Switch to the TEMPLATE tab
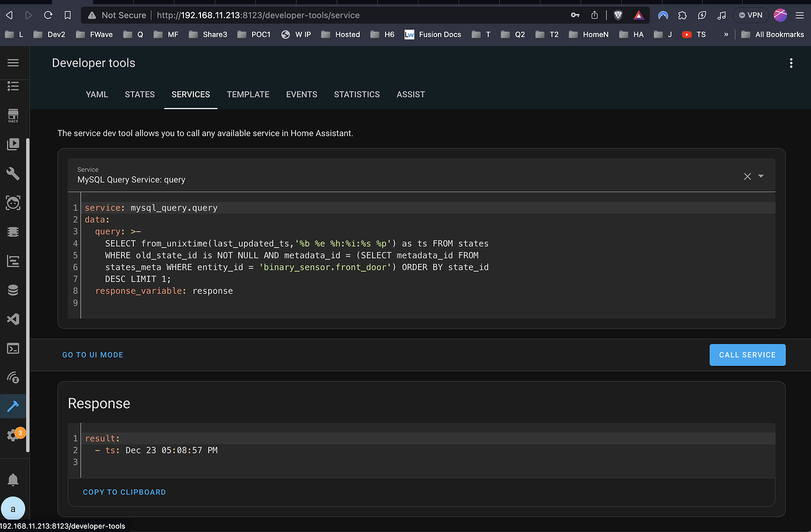The image size is (811, 532). pos(248,95)
